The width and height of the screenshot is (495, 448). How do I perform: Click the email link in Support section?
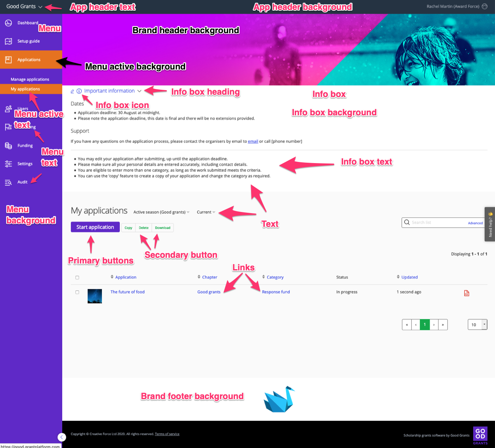(x=253, y=141)
